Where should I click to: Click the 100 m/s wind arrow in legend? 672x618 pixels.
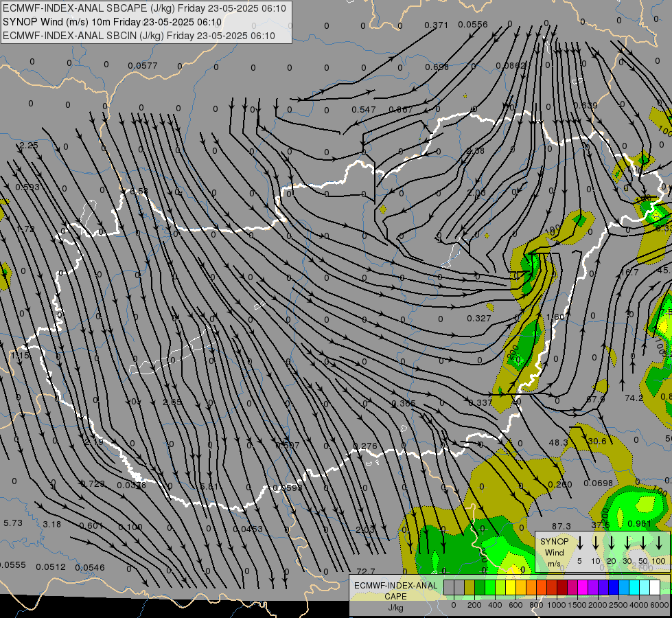(659, 542)
